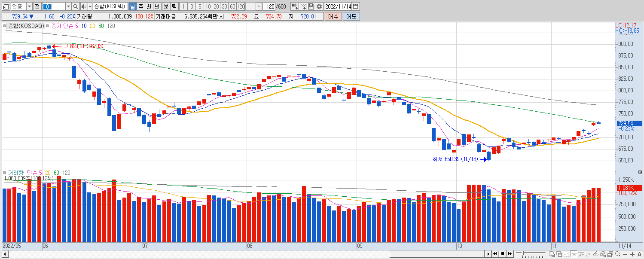The width and height of the screenshot is (644, 259).
Task: Open the 거래량 volume indicator label
Action: click(x=16, y=173)
